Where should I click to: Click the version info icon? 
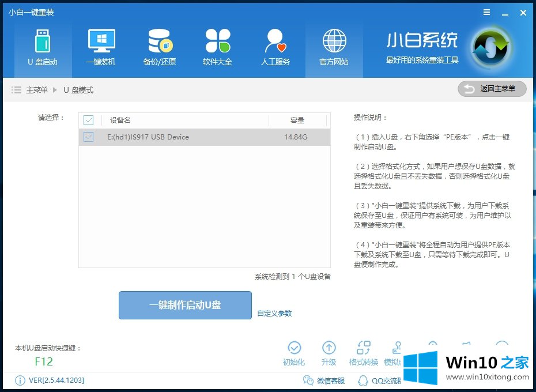(20, 380)
